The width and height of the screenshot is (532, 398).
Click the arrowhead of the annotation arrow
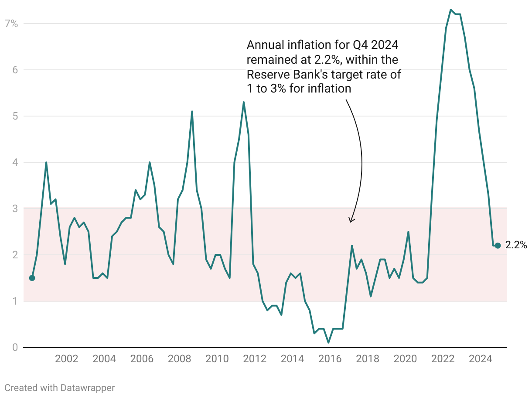click(x=351, y=221)
